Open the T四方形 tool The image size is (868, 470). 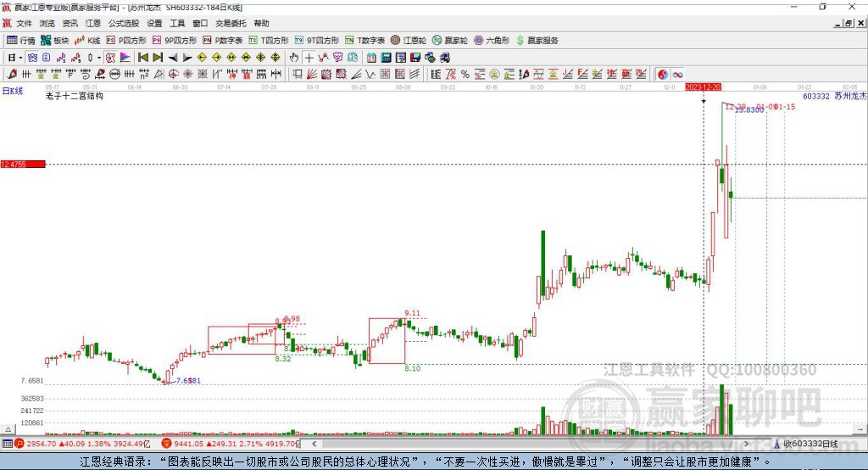point(269,41)
